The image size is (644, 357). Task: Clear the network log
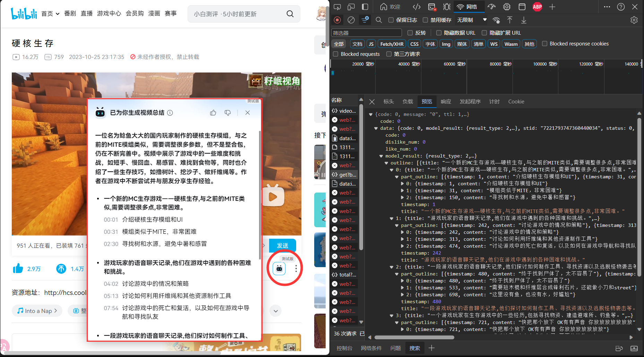(x=351, y=20)
